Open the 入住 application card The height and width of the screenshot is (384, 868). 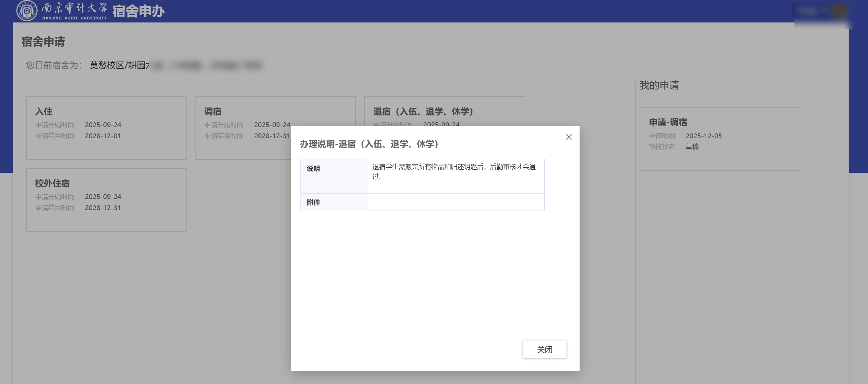106,128
